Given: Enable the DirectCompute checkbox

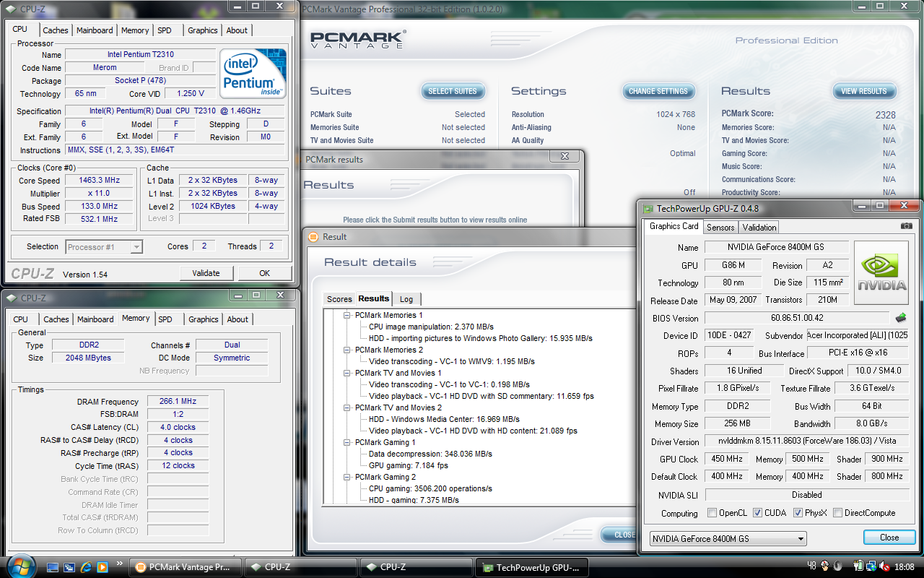Looking at the screenshot, I should click(837, 513).
